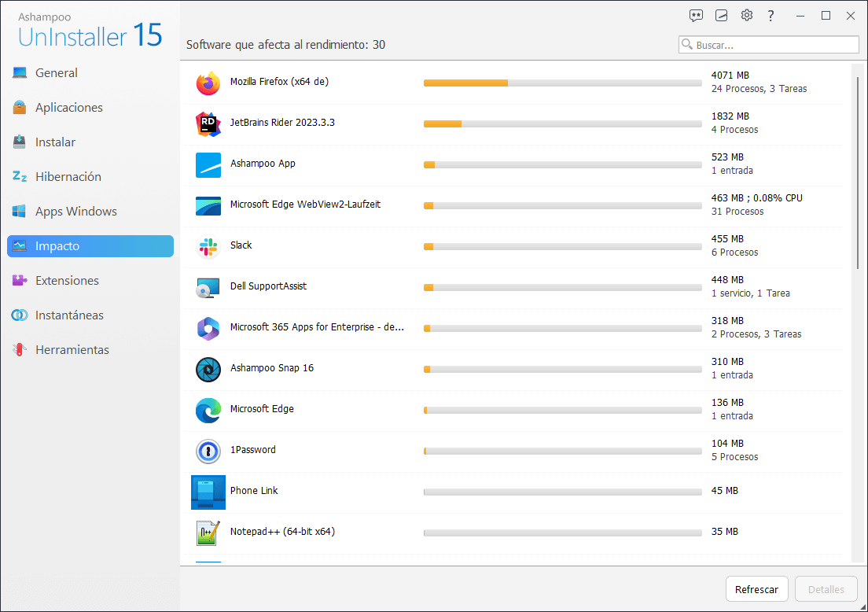The image size is (868, 612).
Task: Select the '1Password' name text
Action: click(253, 450)
